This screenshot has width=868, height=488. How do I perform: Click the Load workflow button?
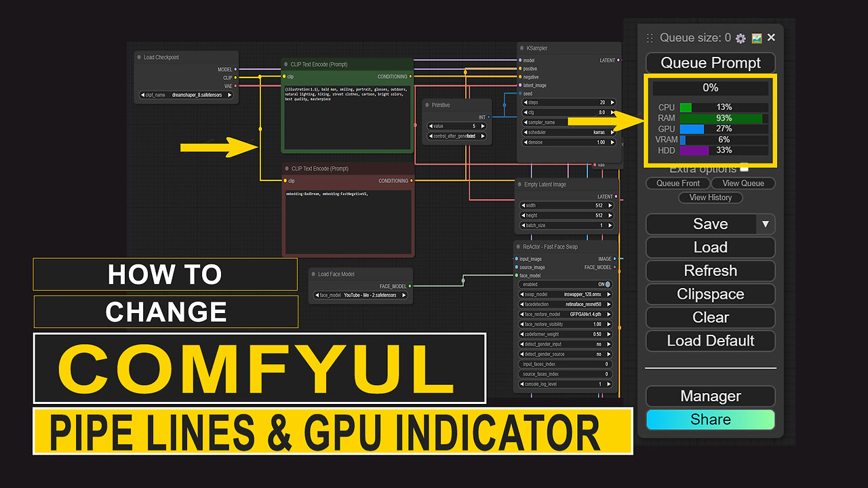pyautogui.click(x=711, y=247)
